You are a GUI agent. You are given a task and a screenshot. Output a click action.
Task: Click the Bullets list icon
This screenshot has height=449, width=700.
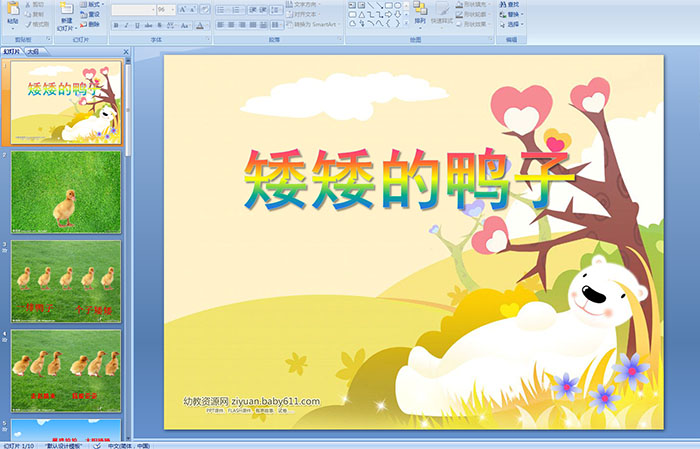click(222, 9)
